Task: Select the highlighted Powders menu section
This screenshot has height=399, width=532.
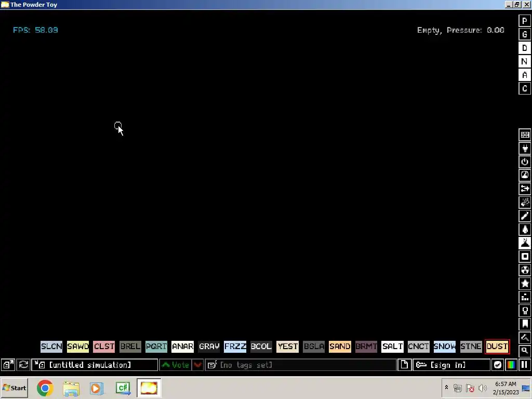Action: [525, 243]
